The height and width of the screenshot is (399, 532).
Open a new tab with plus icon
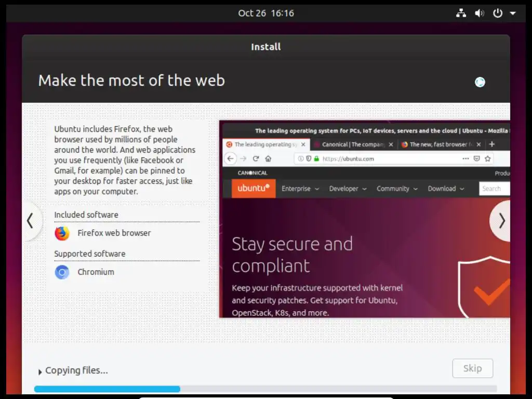point(491,144)
